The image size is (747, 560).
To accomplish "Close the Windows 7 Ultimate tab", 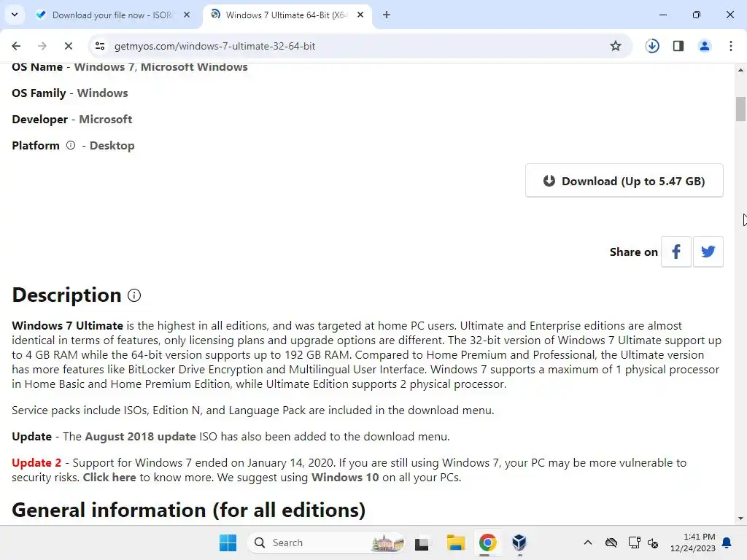I will [360, 15].
